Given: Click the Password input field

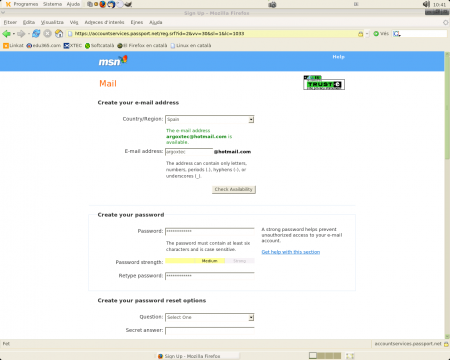Looking at the screenshot, I should coord(210,232).
